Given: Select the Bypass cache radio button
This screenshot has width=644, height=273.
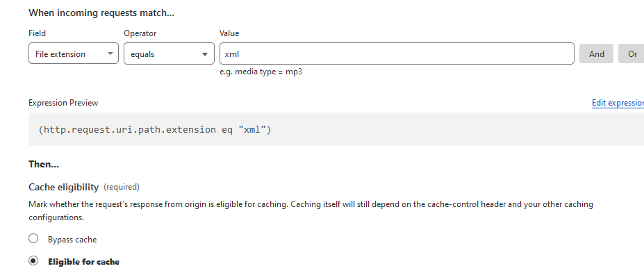Looking at the screenshot, I should (33, 238).
